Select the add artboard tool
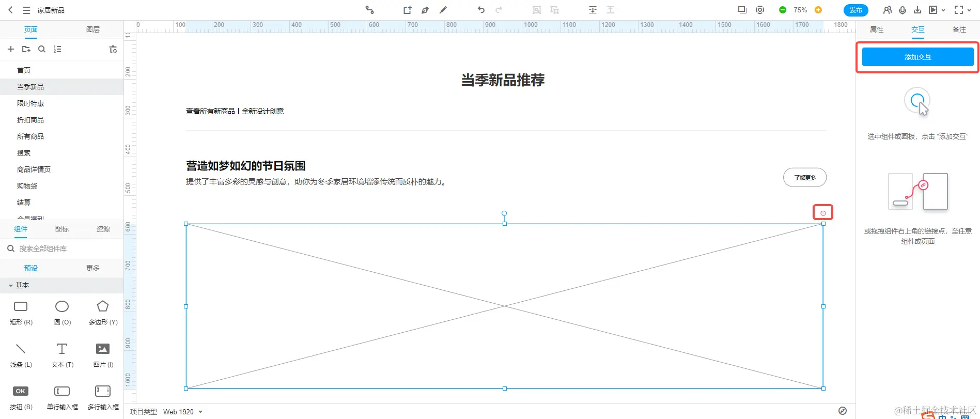 [408, 10]
